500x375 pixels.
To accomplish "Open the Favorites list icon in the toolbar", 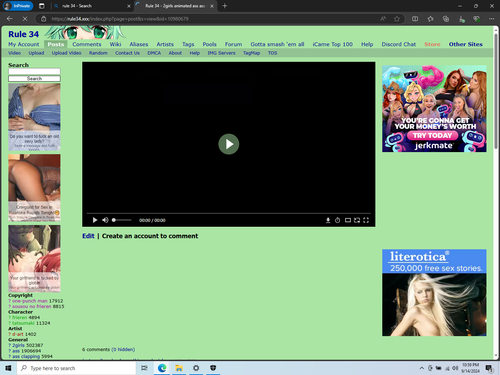I will [430, 19].
